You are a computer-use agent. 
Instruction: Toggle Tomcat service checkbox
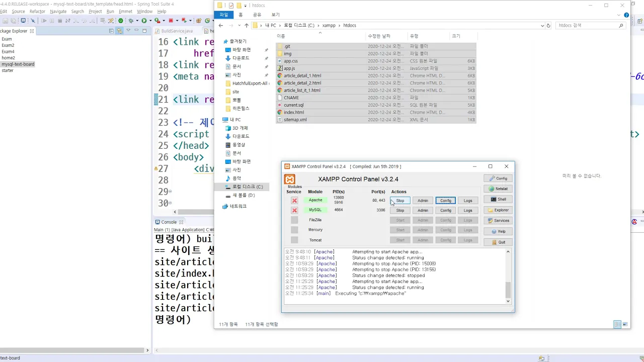(x=294, y=240)
